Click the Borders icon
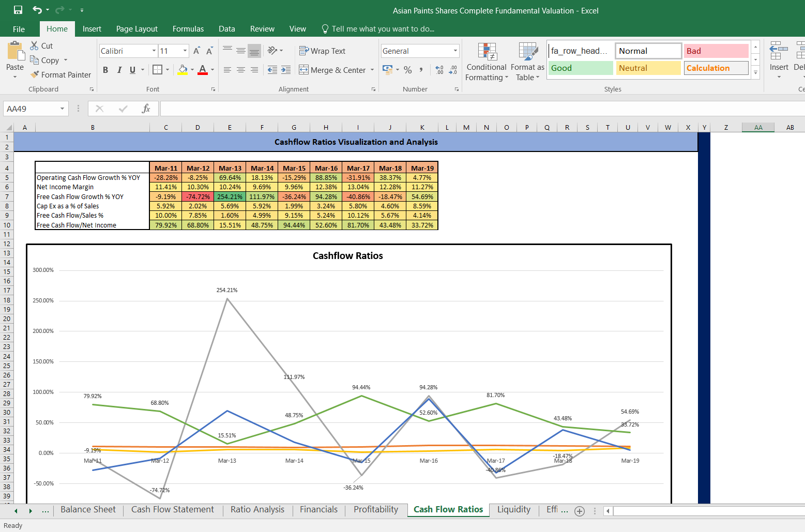Image resolution: width=805 pixels, height=532 pixels. tap(158, 70)
